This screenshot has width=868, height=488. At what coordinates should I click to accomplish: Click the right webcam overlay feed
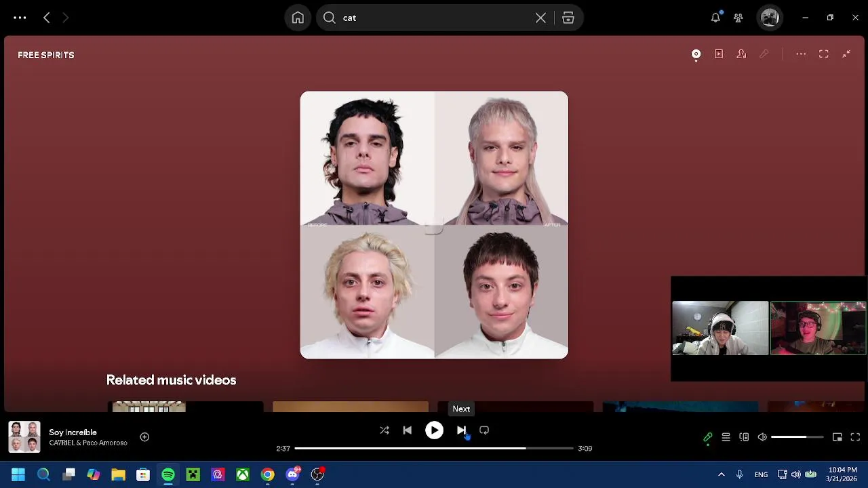coord(818,328)
